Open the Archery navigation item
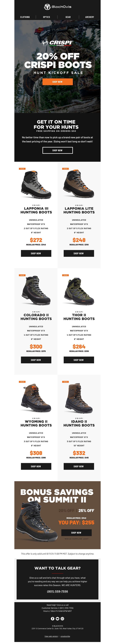Image resolution: width=115 pixels, height=644 pixels. click(x=90, y=17)
